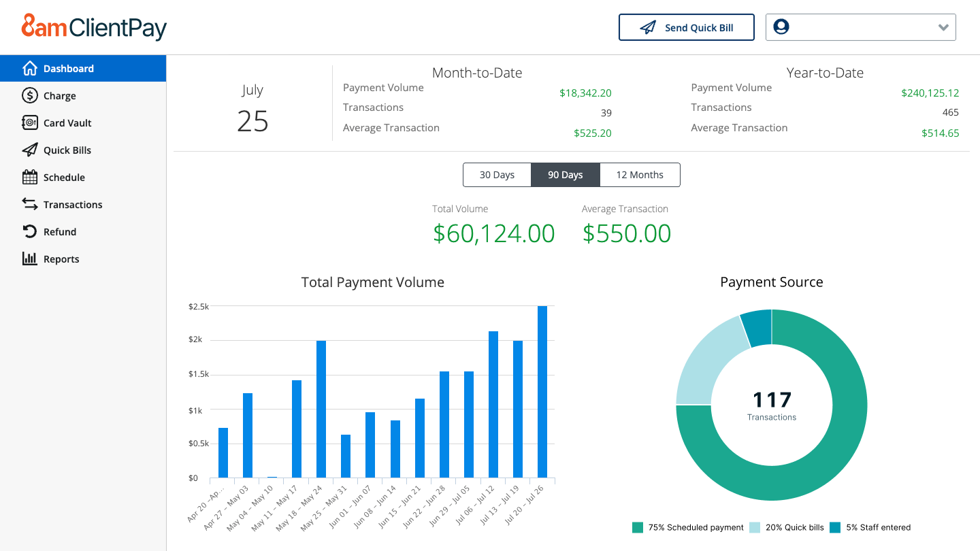Open the Transactions menu item
This screenshot has width=980, height=551.
tap(73, 204)
